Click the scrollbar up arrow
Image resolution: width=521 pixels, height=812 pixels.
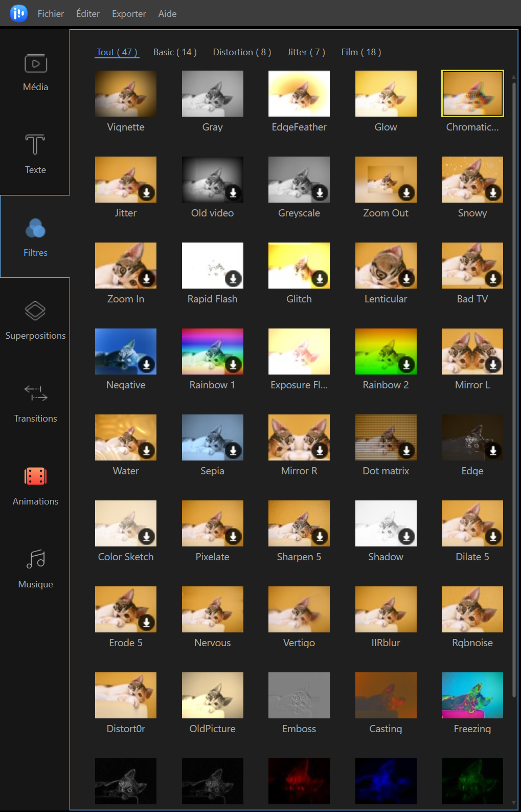point(513,77)
